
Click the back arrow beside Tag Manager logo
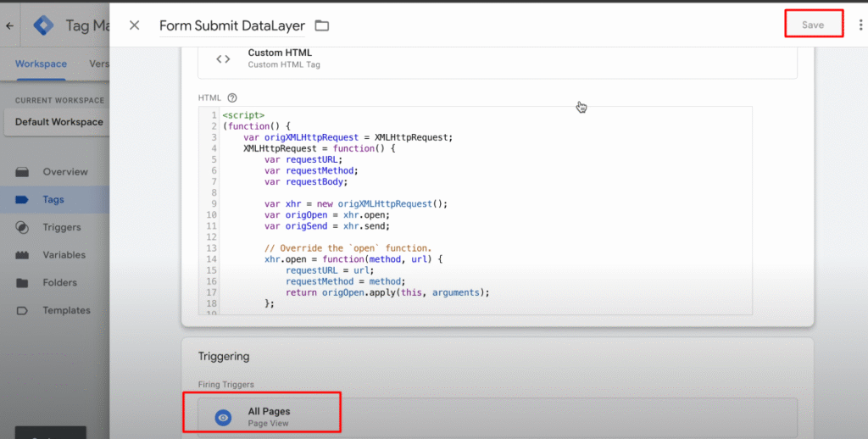point(9,25)
